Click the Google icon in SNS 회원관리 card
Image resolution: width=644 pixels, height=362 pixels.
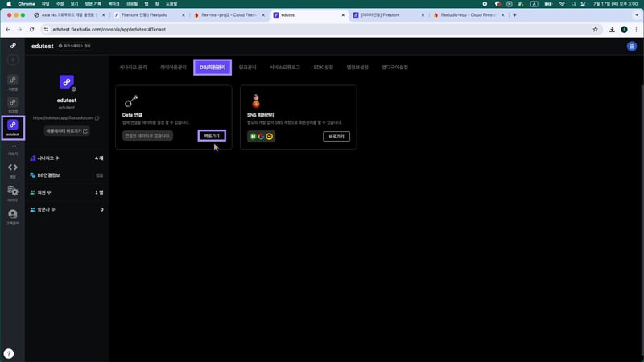point(261,137)
